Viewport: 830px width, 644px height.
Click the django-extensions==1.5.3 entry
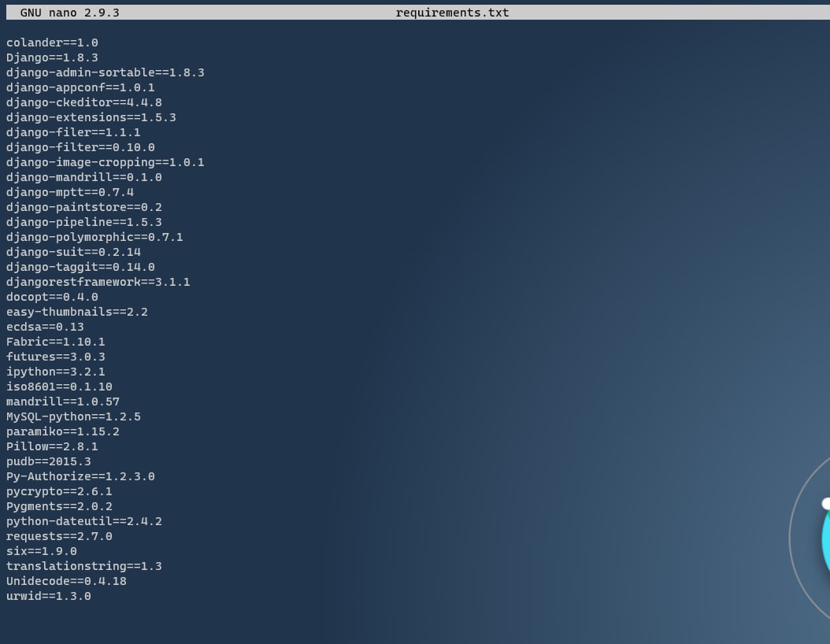pos(91,117)
